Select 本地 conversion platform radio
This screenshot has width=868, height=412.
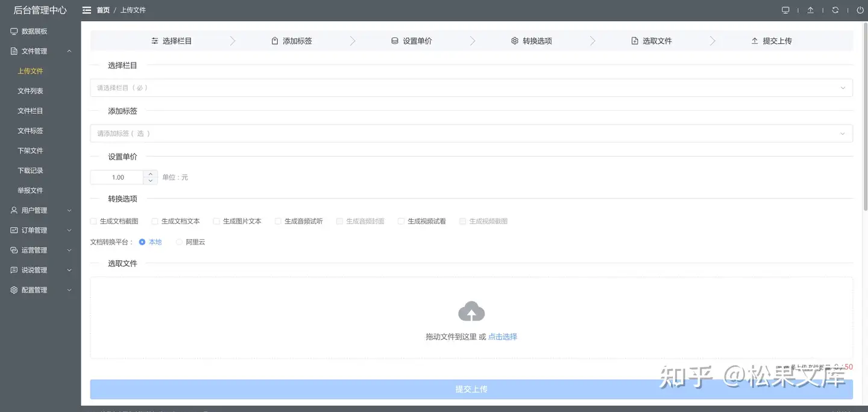tap(142, 242)
